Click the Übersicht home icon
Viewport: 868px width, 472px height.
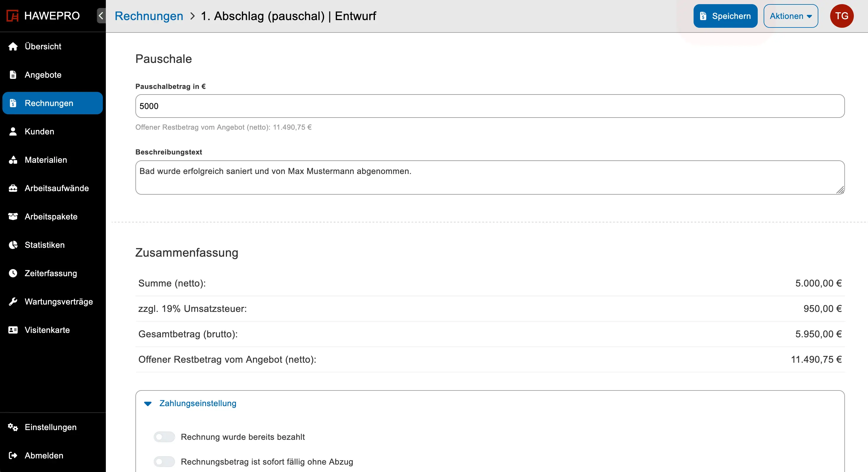(13, 46)
